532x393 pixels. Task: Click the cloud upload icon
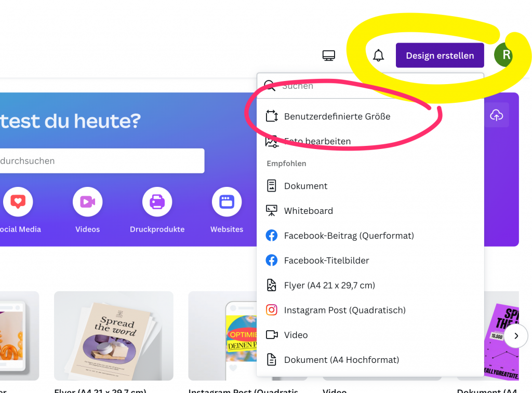496,115
